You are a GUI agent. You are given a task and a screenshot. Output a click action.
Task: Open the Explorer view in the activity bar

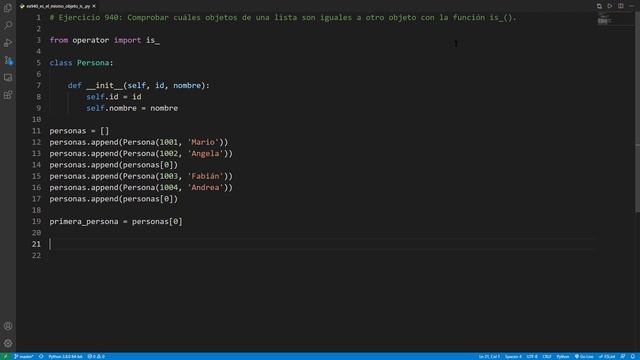(8, 8)
